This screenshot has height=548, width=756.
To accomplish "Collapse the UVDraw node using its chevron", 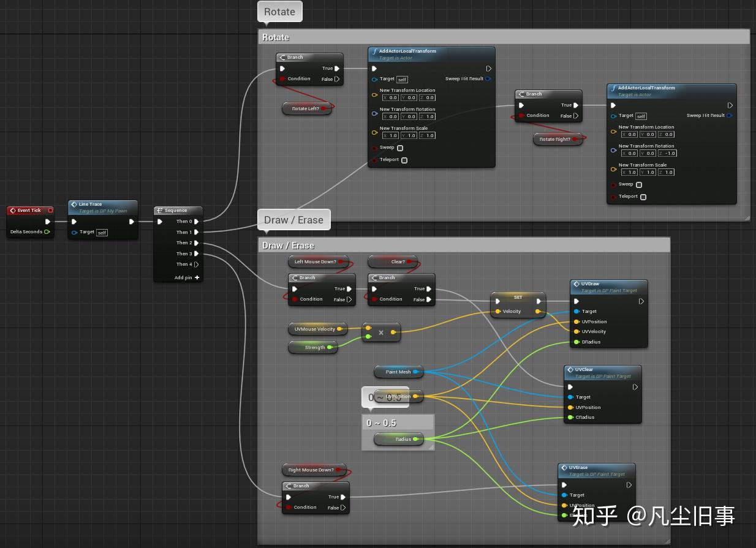I will (x=641, y=301).
